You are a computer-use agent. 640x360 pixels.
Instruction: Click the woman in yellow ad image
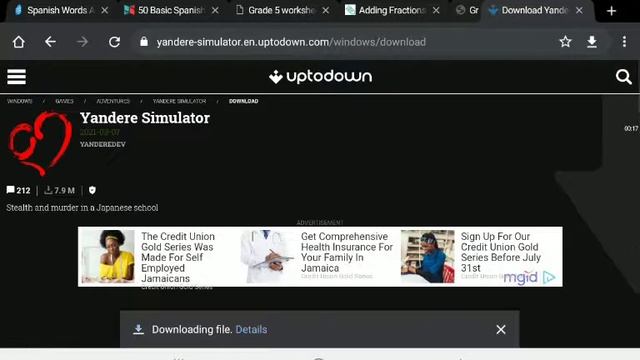tap(108, 256)
